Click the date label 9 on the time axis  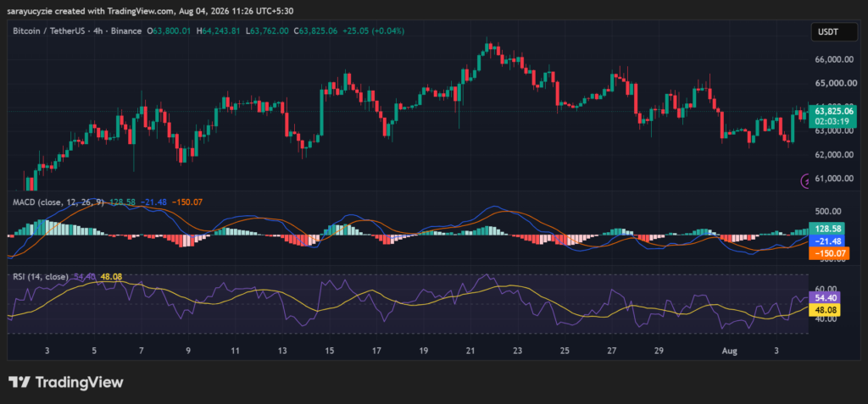pyautogui.click(x=188, y=351)
